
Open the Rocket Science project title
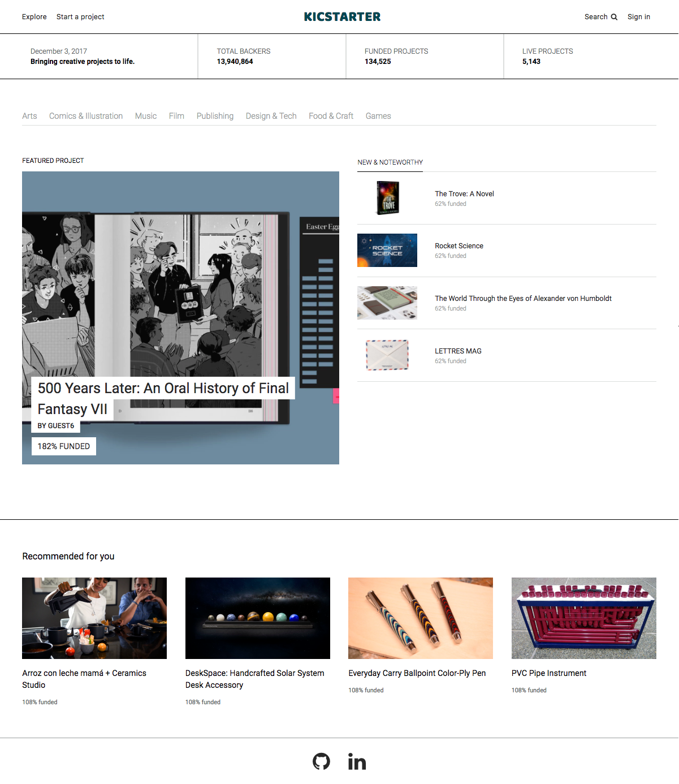coord(459,246)
